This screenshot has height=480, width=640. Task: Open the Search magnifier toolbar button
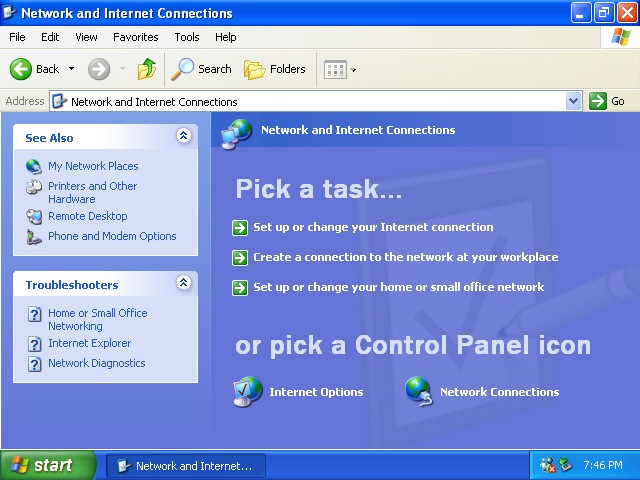(x=201, y=69)
